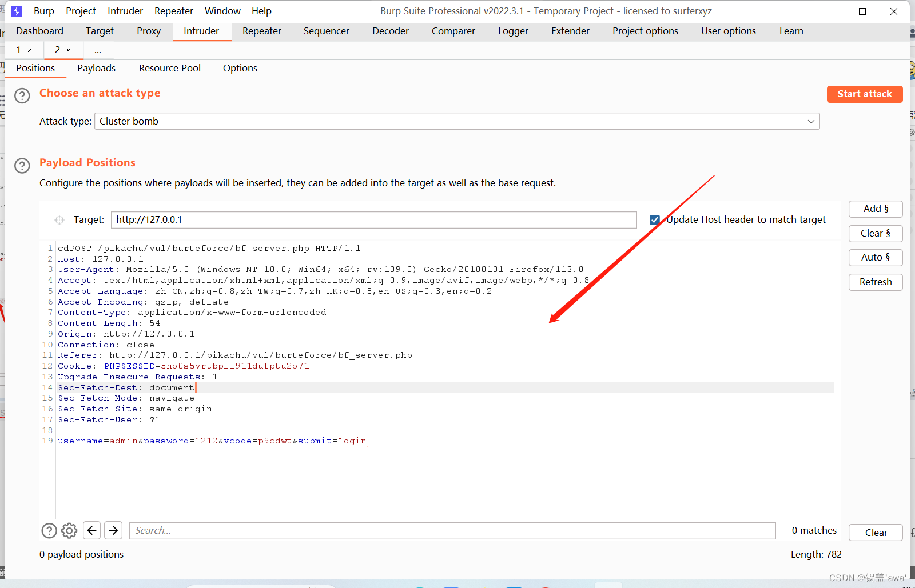Click the Content-Length: 54 header line
This screenshot has width=915, height=588.
[109, 323]
